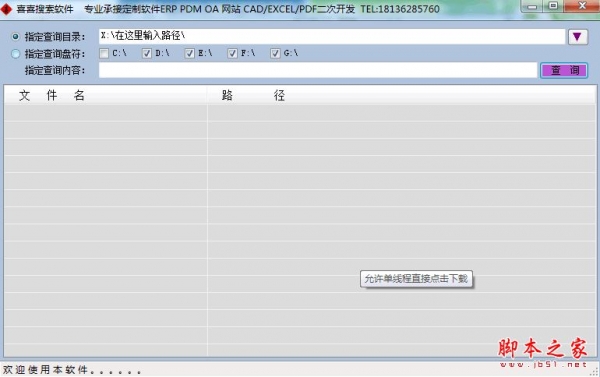Click the 文件名 column header
Screen dimensions: 600x377
tap(106, 95)
